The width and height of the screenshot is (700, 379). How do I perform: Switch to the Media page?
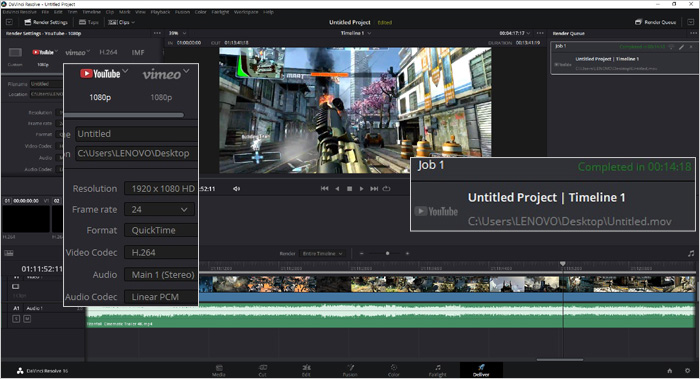pyautogui.click(x=219, y=371)
